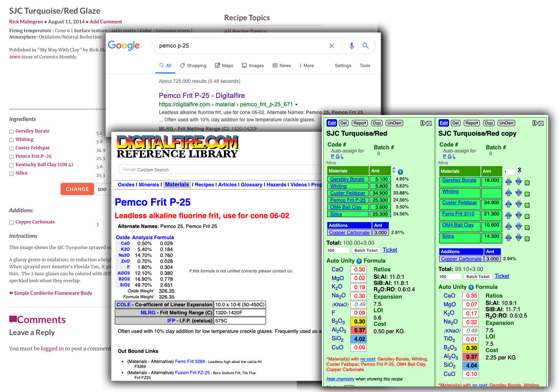
Task: Click the Google search magnifier icon
Action: (x=365, y=46)
